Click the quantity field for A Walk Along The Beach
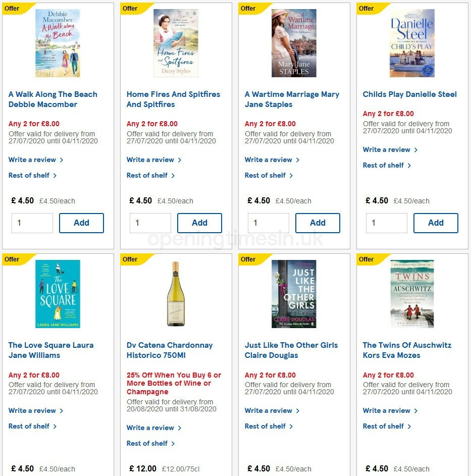 (x=32, y=223)
